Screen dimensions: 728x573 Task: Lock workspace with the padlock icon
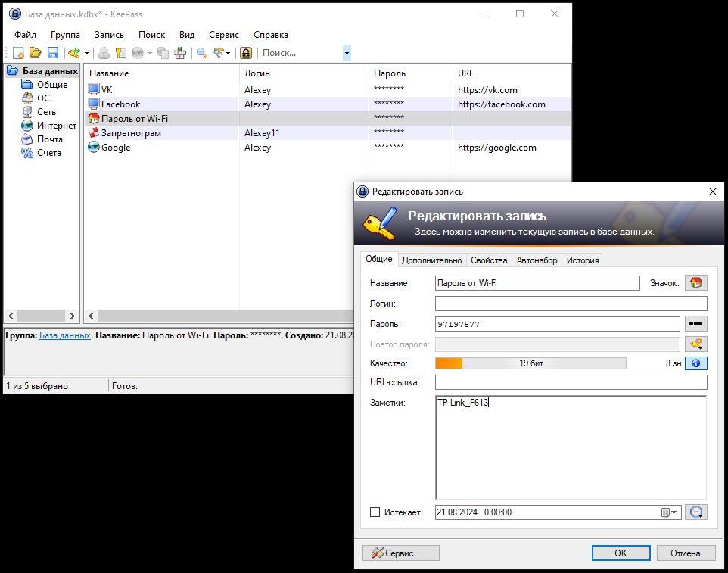[246, 53]
